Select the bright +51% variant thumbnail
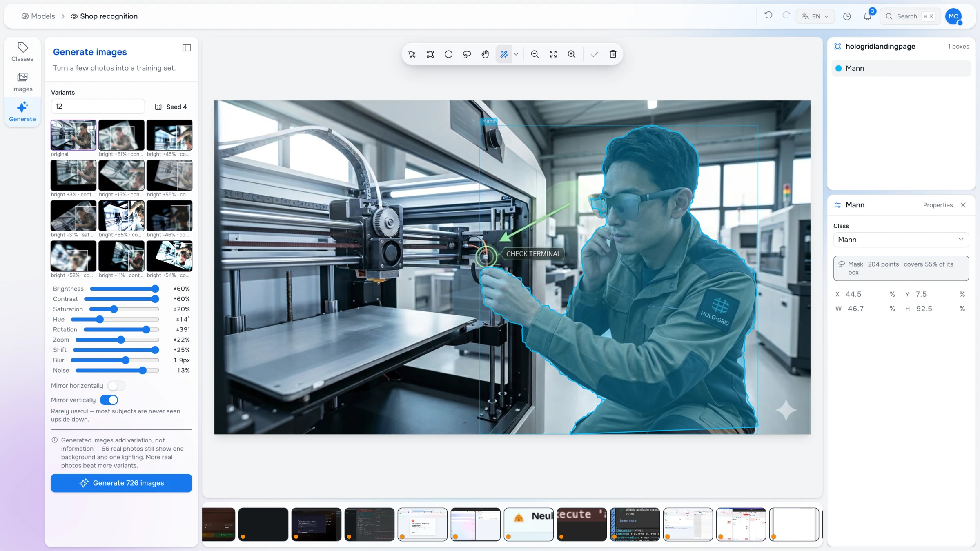 (x=121, y=135)
